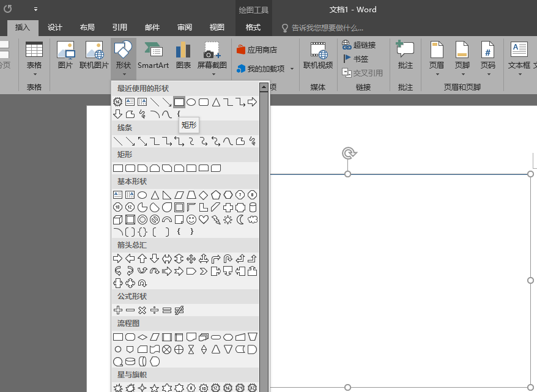The image size is (537, 392).
Task: Choose the straight line in 线条 section
Action: [x=118, y=141]
